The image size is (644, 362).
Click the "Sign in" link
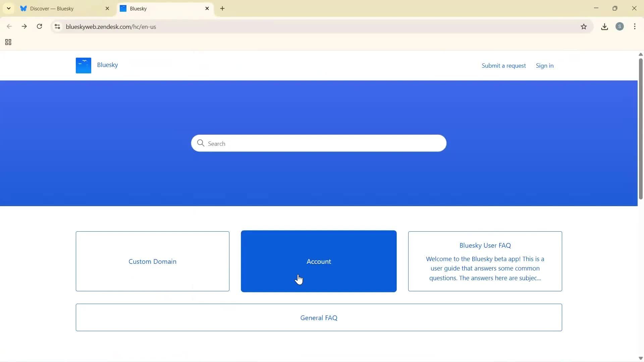click(545, 65)
